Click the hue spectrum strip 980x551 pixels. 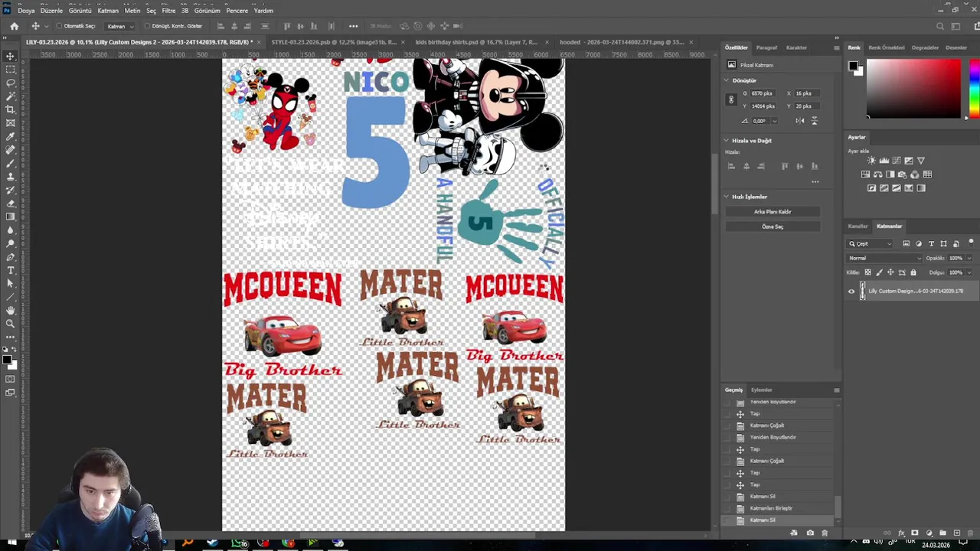click(973, 89)
